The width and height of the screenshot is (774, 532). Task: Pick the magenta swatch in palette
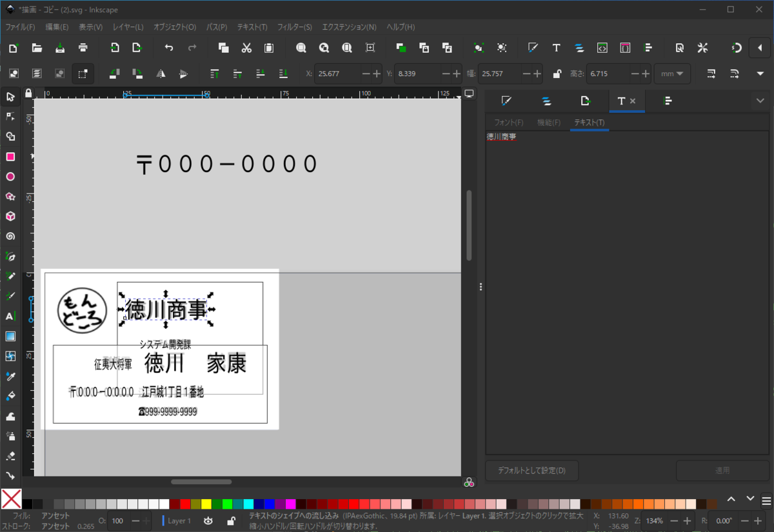[x=290, y=504]
